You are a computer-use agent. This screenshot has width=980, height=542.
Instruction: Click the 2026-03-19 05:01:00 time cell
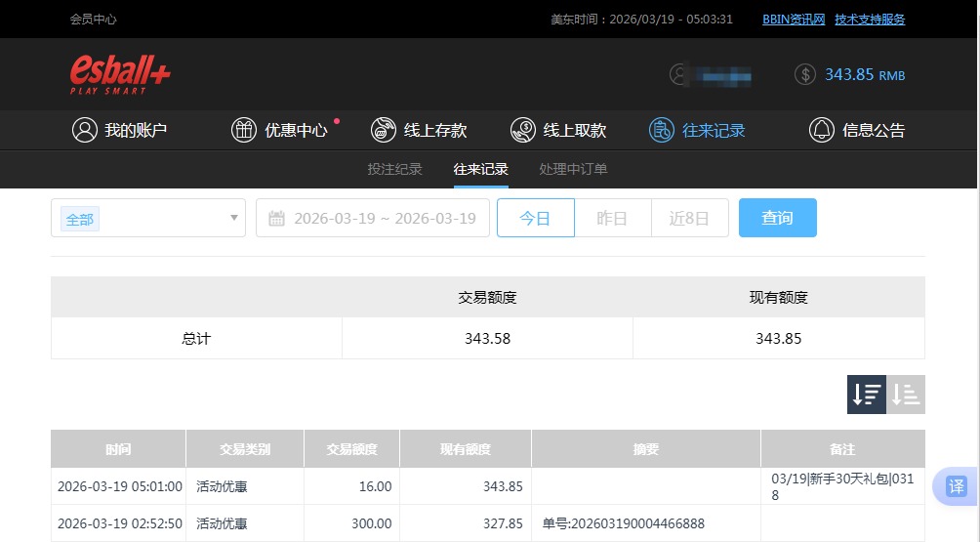click(119, 486)
